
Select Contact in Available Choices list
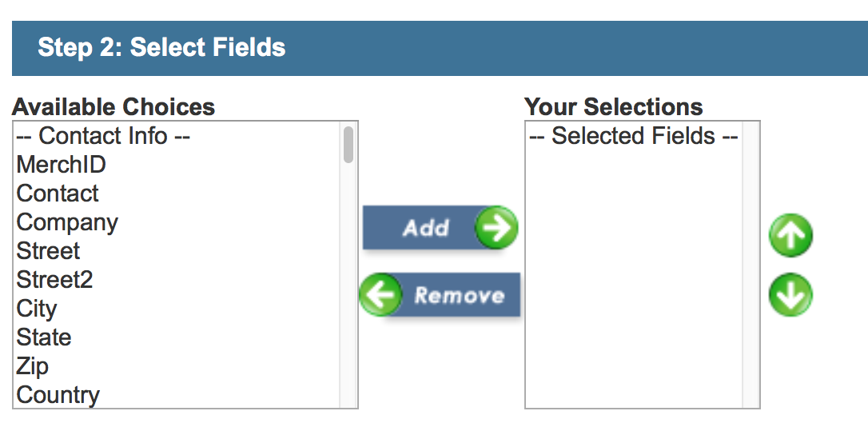[58, 194]
